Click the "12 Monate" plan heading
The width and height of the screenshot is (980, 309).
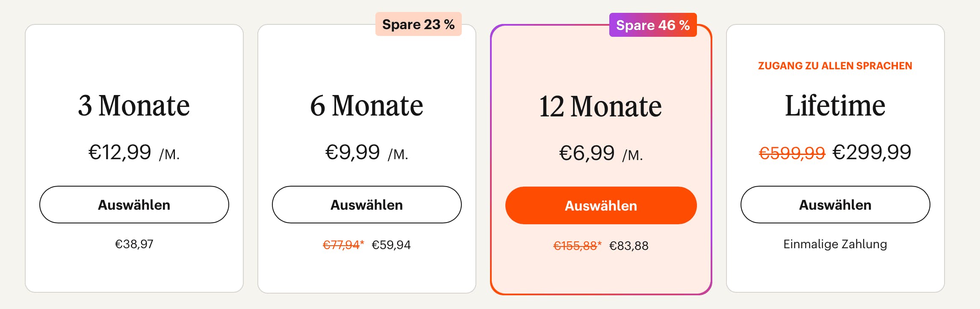[600, 106]
